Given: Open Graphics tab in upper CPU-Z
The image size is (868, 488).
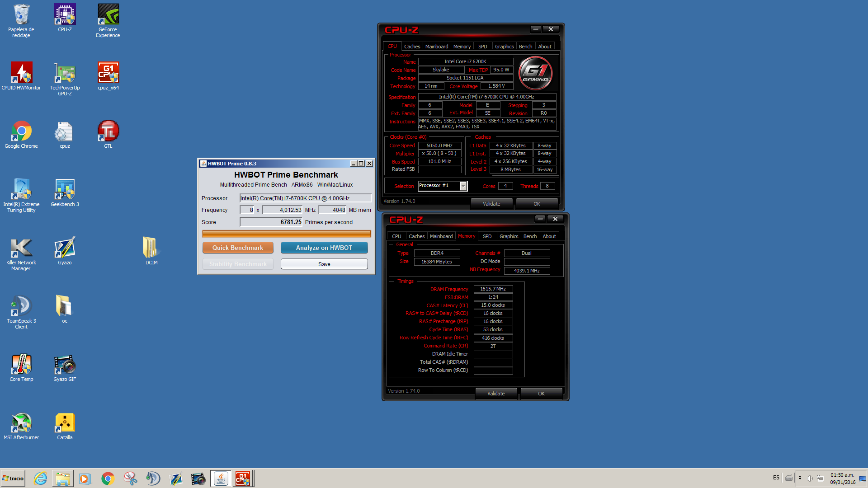Looking at the screenshot, I should [x=504, y=47].
